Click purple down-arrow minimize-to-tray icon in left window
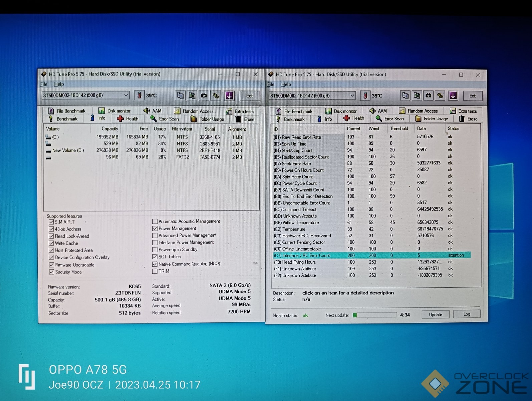 click(x=229, y=96)
